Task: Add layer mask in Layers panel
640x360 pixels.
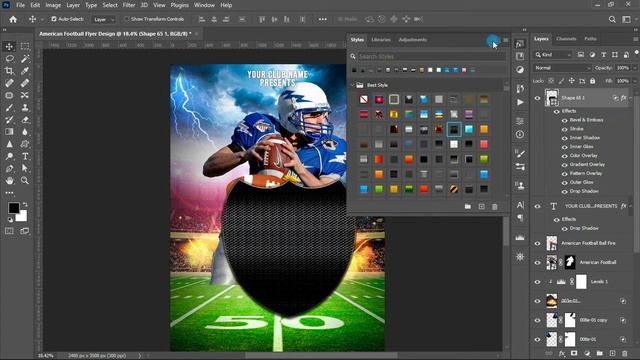Action: 574,353
